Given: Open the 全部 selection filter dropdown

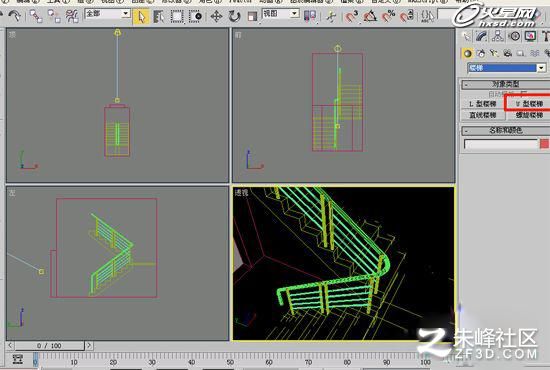Looking at the screenshot, I should coord(108,14).
